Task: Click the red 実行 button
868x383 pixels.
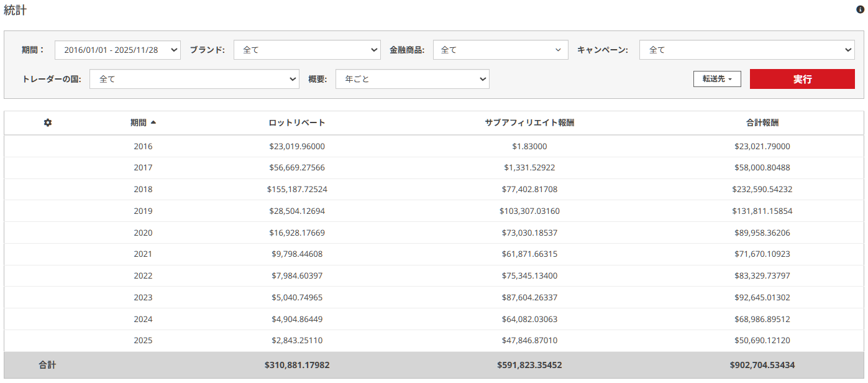Action: point(802,79)
